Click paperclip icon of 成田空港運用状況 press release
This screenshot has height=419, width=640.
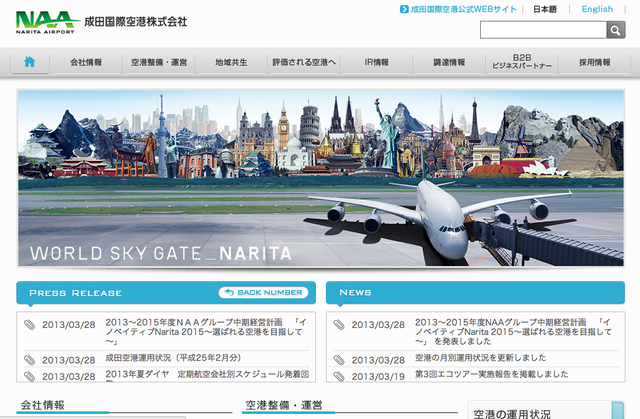(x=29, y=360)
